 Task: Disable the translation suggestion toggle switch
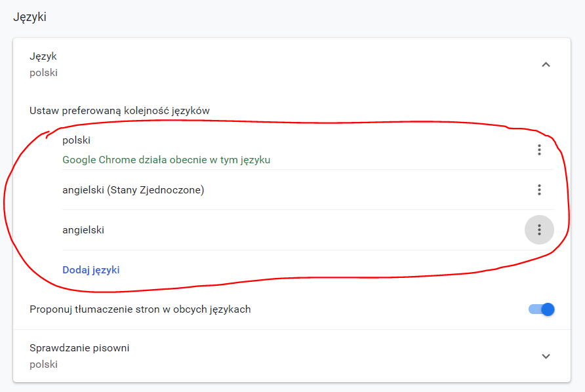pos(542,309)
